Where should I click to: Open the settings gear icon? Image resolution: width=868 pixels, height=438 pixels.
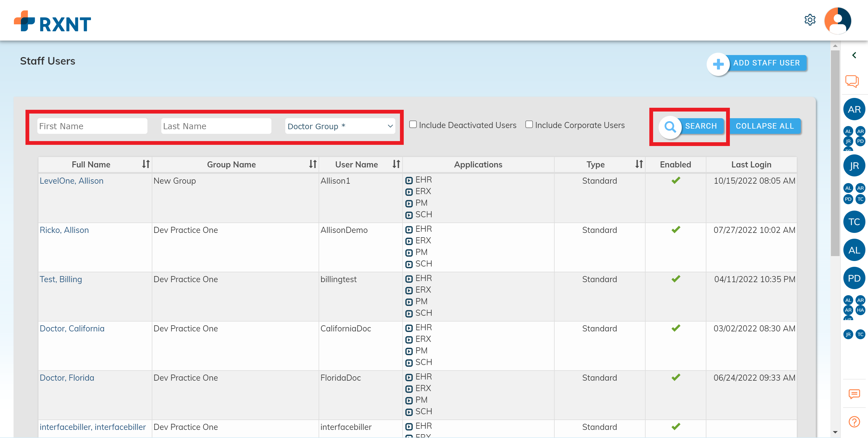pyautogui.click(x=810, y=20)
